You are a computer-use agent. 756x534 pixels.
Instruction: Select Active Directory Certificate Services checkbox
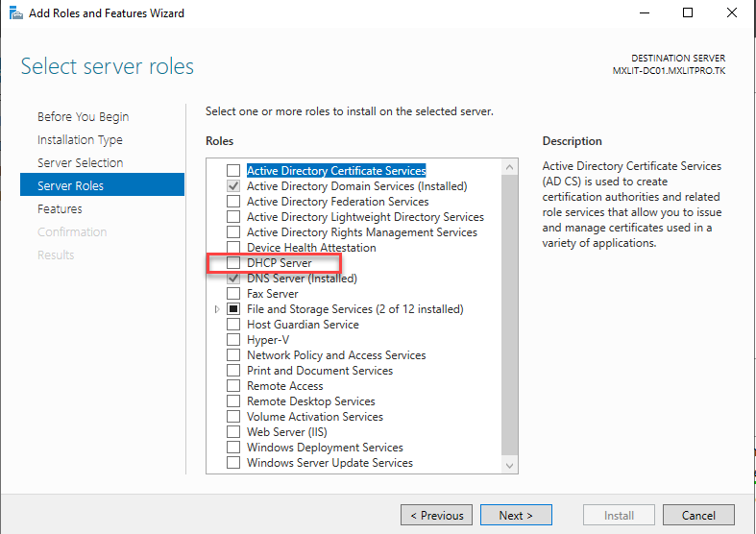(x=233, y=171)
